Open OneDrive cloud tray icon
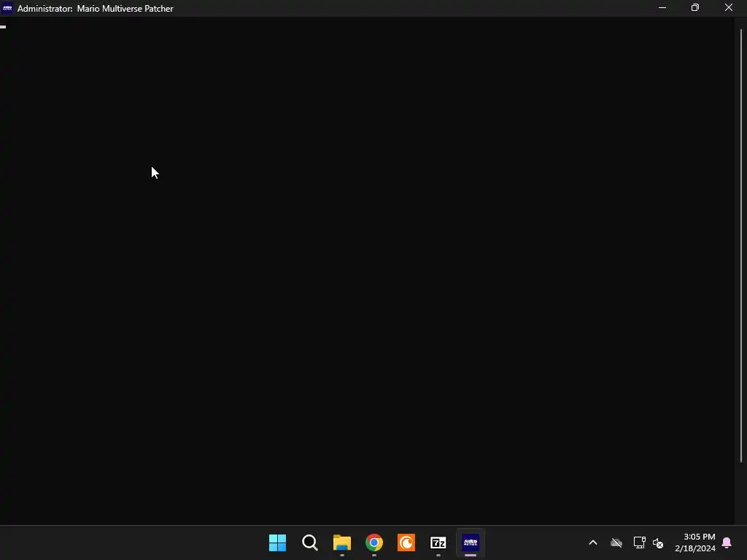 click(x=616, y=542)
